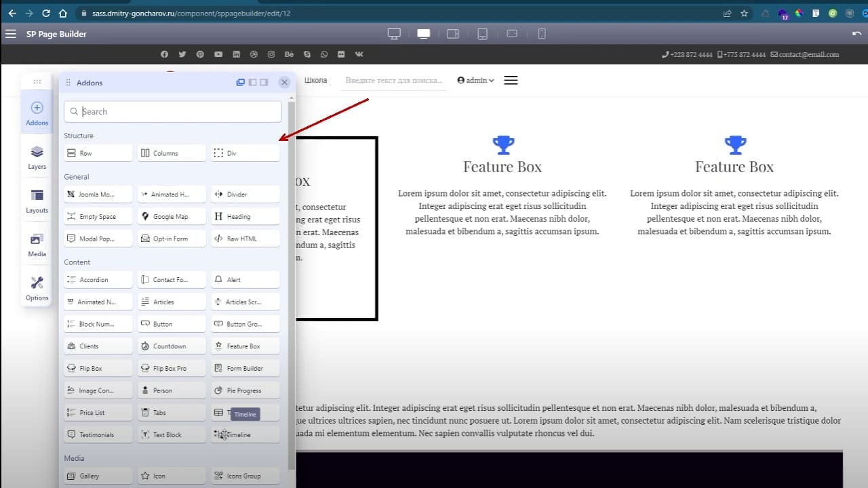868x488 pixels.
Task: Add the Gallery media addon
Action: (98, 476)
